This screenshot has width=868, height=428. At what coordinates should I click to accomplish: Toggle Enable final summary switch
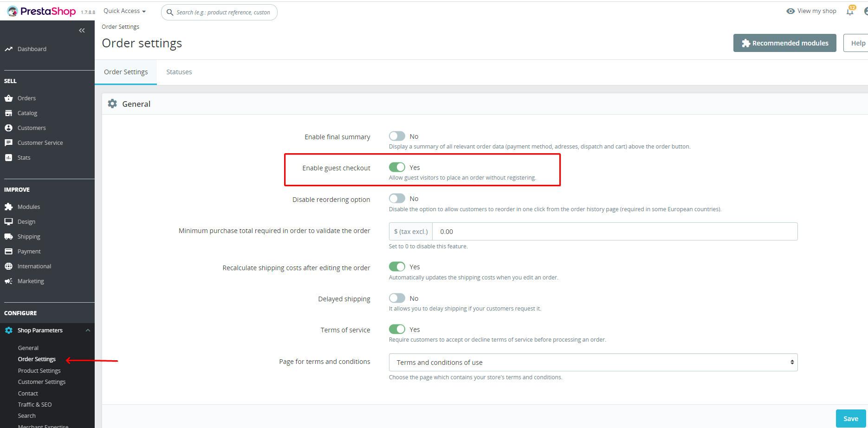click(x=397, y=136)
